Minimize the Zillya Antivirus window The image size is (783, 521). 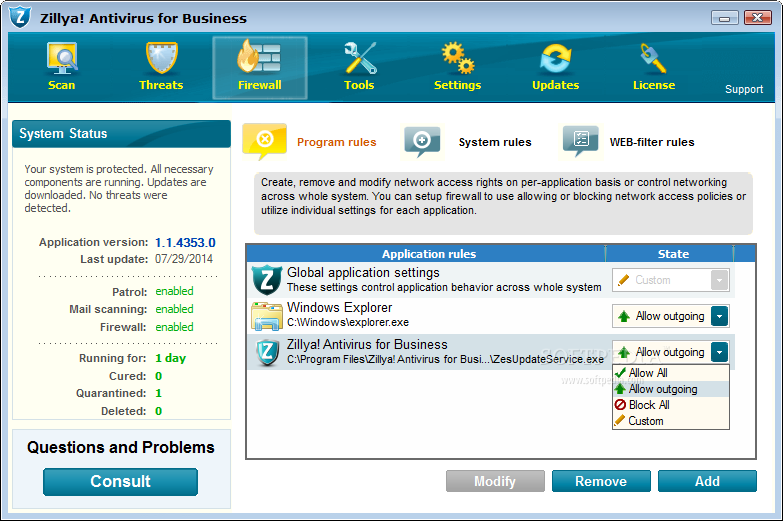coord(725,18)
